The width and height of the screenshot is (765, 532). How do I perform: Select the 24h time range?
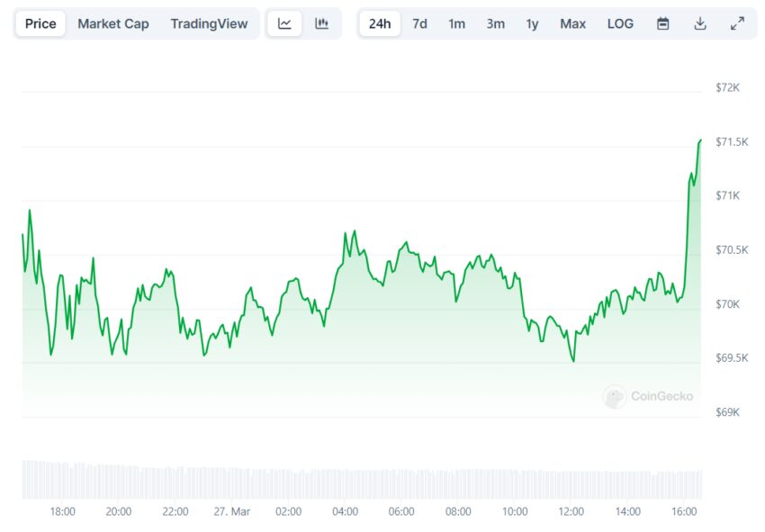[380, 23]
